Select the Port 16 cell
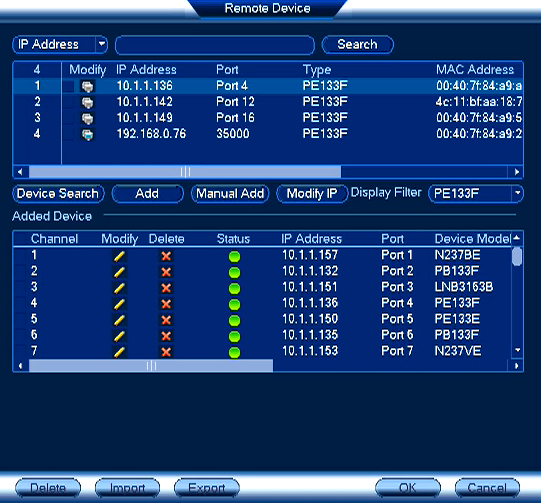Image resolution: width=541 pixels, height=503 pixels. click(x=235, y=118)
